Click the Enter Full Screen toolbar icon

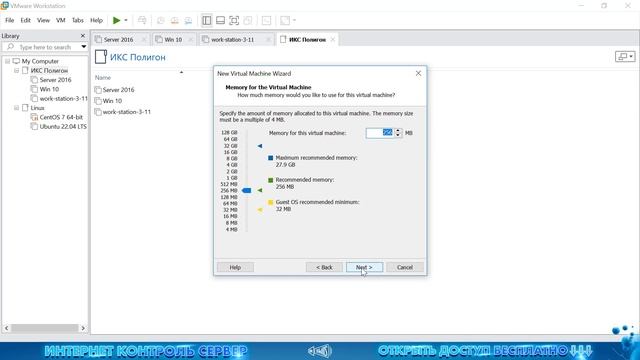234,20
